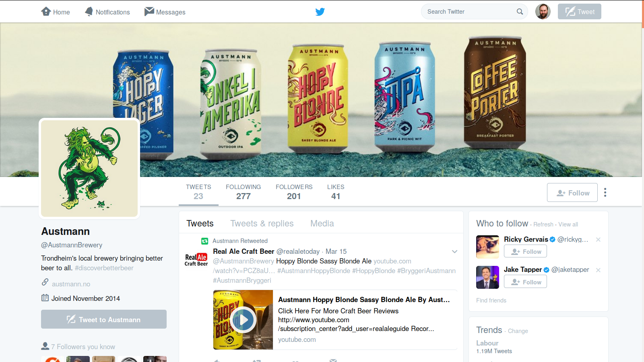Viewport: 644px width, 362px height.
Task: Refresh Who to follow suggestions
Action: click(543, 224)
